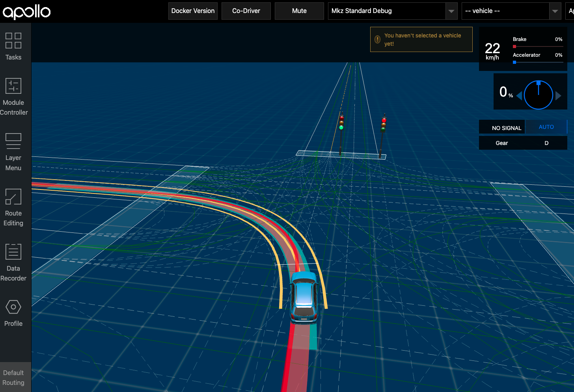
Task: Click the right turn signal arrow
Action: tap(558, 95)
